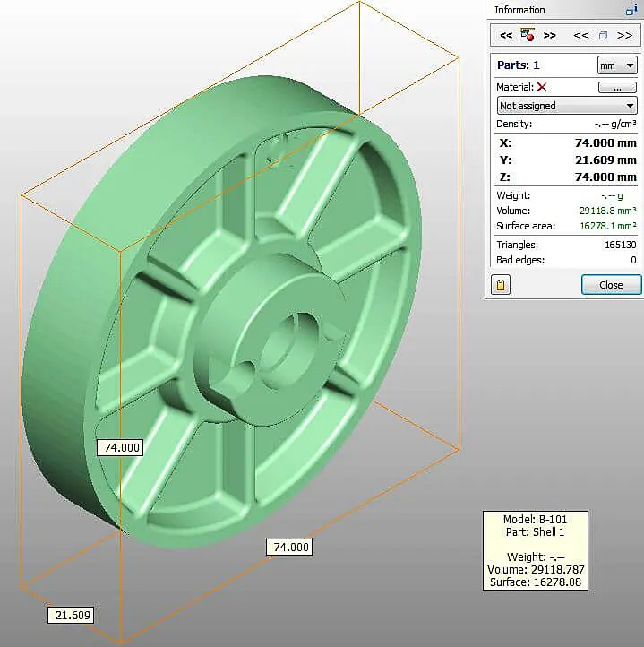Screen dimensions: 644x647
Task: Copy information with the clipboard icon
Action: click(502, 285)
